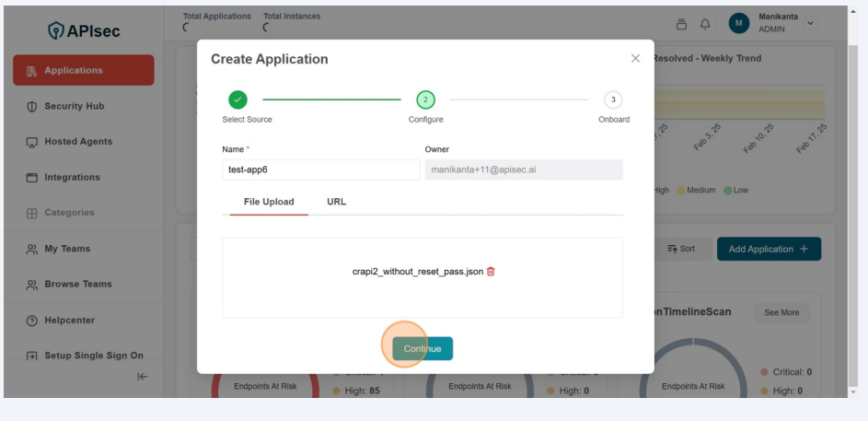Open Hosted Agents from the sidebar
The height and width of the screenshot is (421, 868).
pyautogui.click(x=77, y=142)
